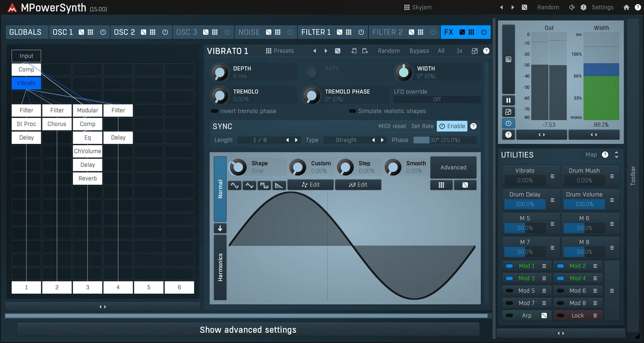Viewport: 644px width, 343px height.
Task: Expand Sync Type Straight selector
Action: (x=346, y=140)
